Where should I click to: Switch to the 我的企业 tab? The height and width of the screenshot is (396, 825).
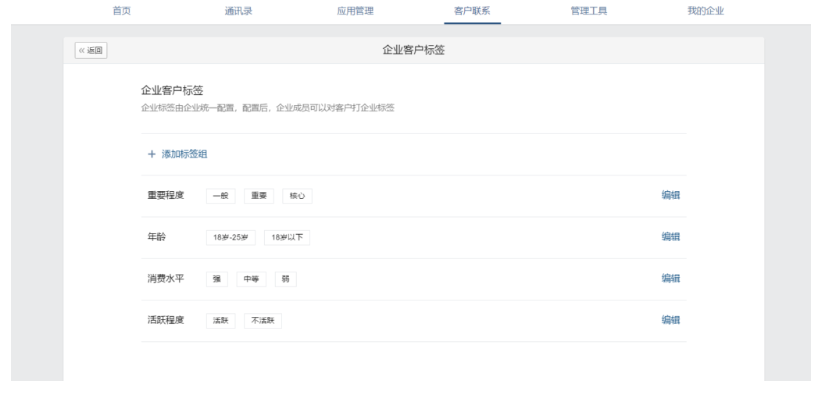[x=706, y=11]
